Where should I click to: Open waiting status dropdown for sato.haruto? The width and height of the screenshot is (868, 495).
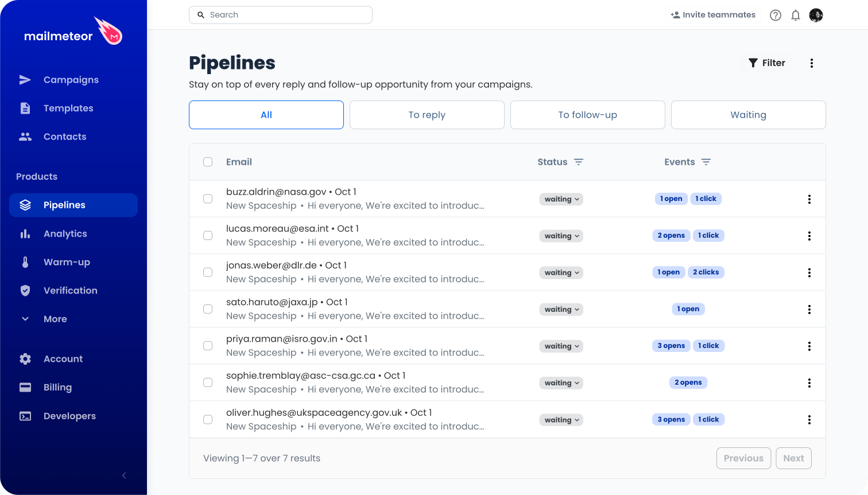pyautogui.click(x=561, y=310)
